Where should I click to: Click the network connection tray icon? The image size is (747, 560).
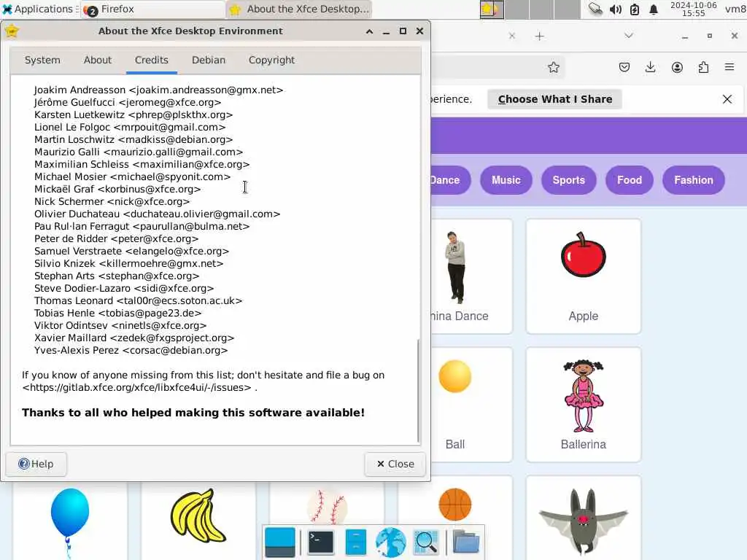coord(595,9)
